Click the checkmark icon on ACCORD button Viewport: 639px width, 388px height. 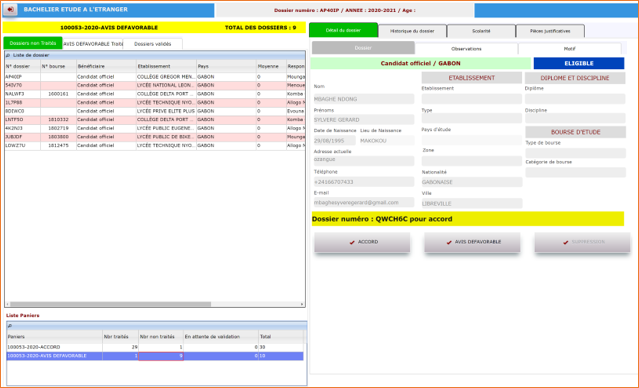pyautogui.click(x=352, y=242)
